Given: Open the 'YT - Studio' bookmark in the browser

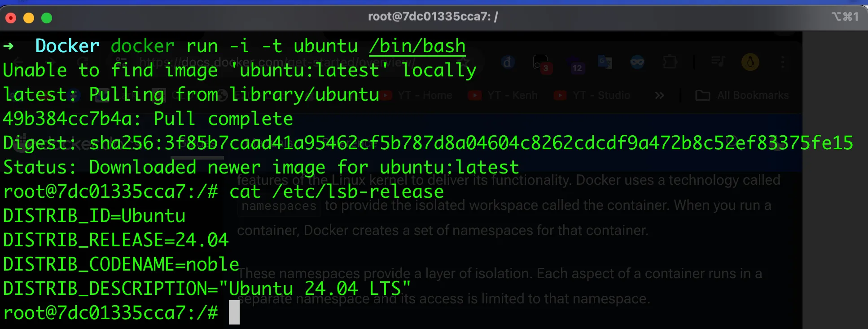Looking at the screenshot, I should tap(592, 95).
